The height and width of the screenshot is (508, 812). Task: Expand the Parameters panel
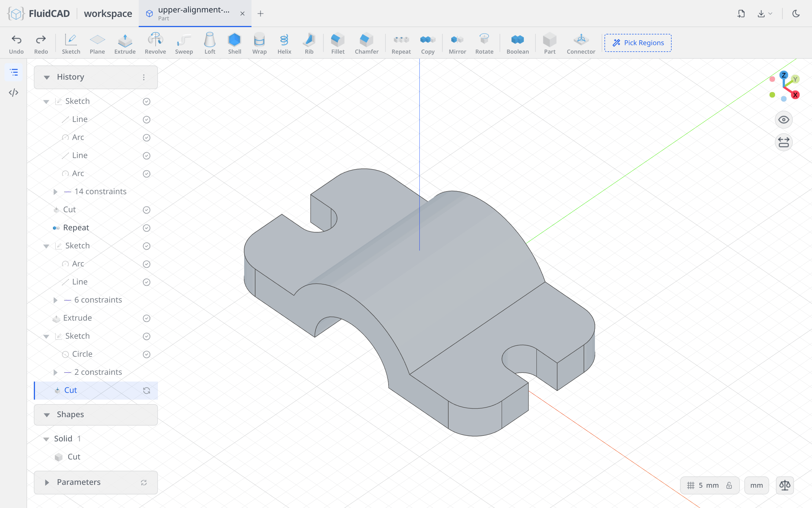point(47,483)
